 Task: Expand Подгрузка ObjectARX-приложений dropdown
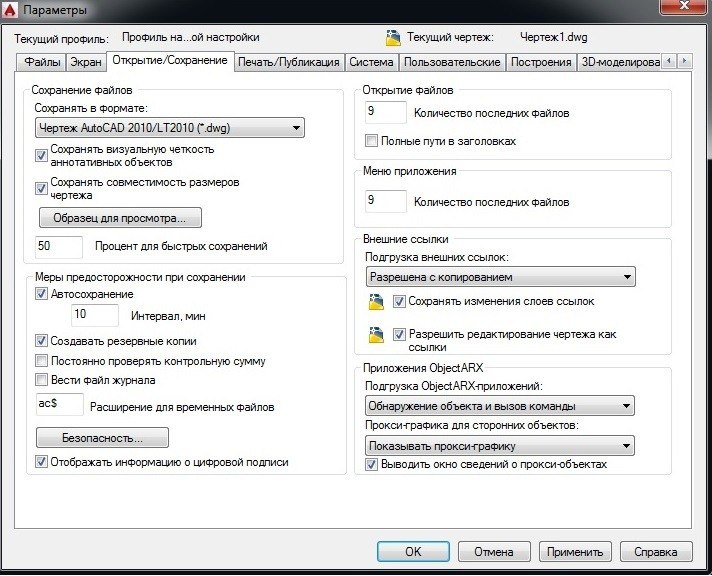(x=499, y=406)
